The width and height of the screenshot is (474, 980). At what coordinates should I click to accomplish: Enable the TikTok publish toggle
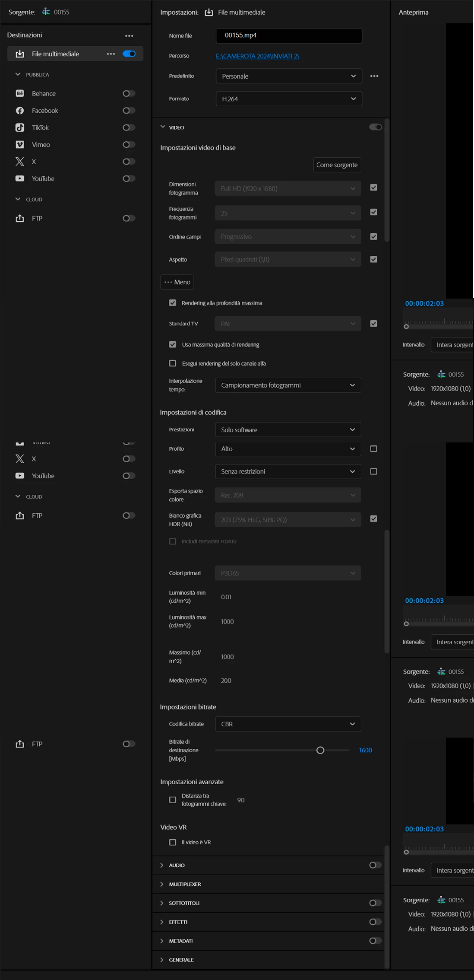(x=129, y=127)
